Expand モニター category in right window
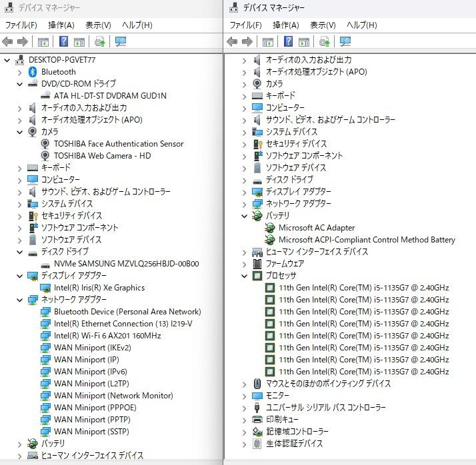Image resolution: width=476 pixels, height=465 pixels. [244, 396]
